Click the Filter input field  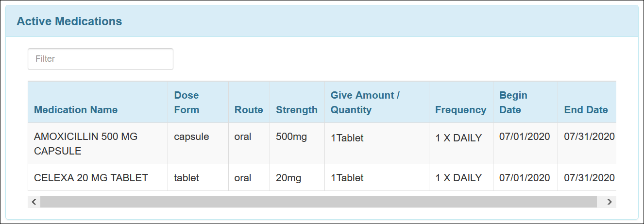point(101,59)
